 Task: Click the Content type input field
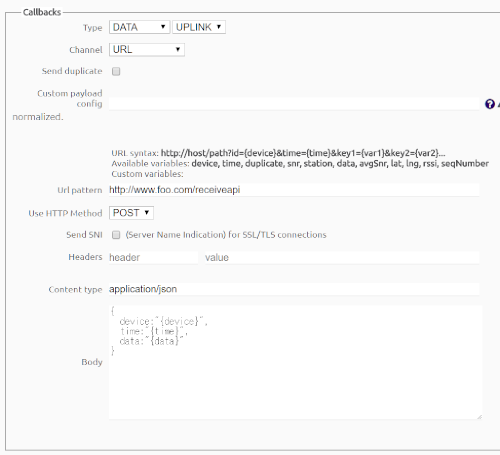(294, 289)
